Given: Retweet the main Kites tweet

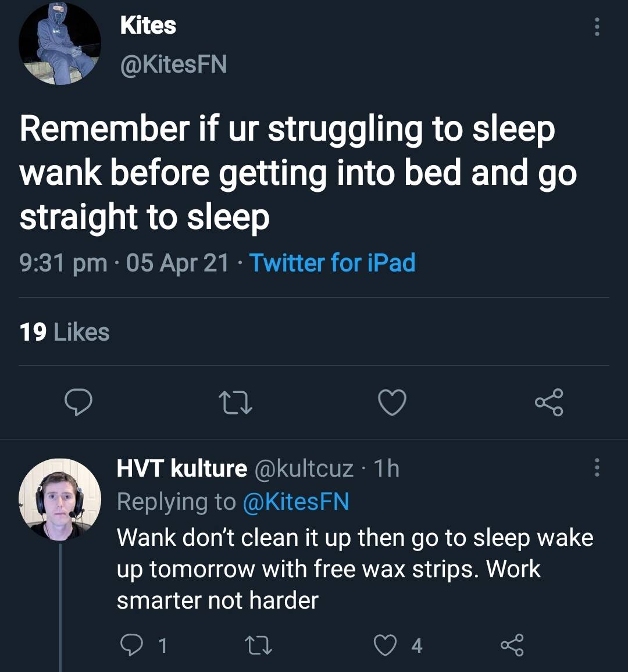Looking at the screenshot, I should (x=234, y=402).
